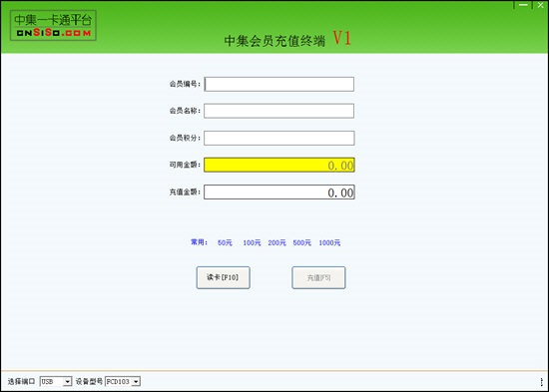Click the 中集会员充值终端 V1 title text
Viewport: 549px width, 392px height.
click(x=287, y=39)
